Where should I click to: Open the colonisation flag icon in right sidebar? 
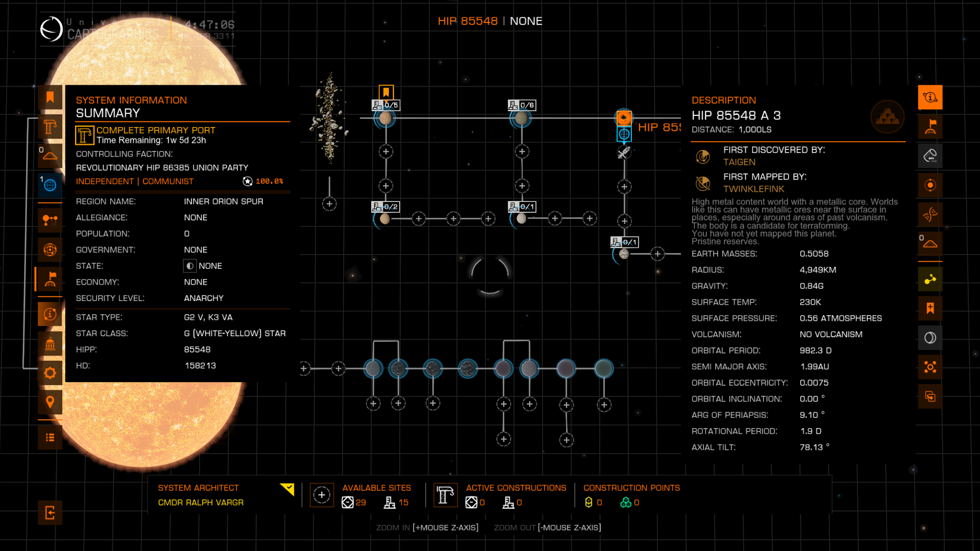click(930, 127)
